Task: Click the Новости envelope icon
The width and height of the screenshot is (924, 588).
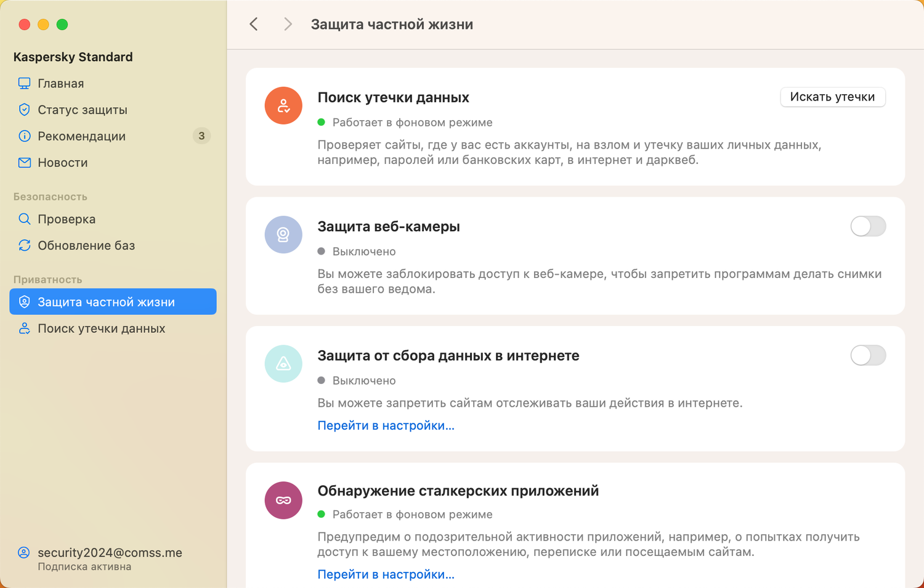Action: click(25, 163)
